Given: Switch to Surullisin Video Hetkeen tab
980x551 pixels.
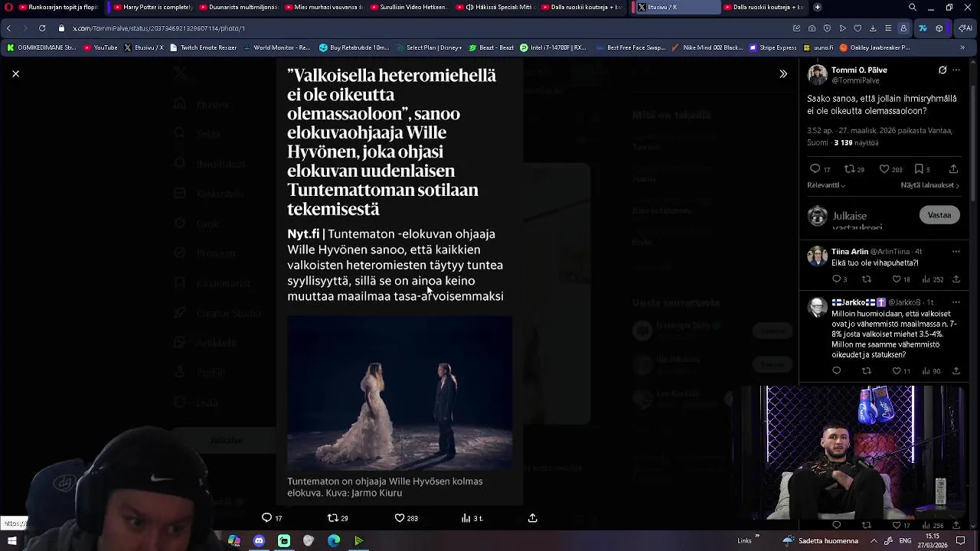Looking at the screenshot, I should [x=410, y=7].
